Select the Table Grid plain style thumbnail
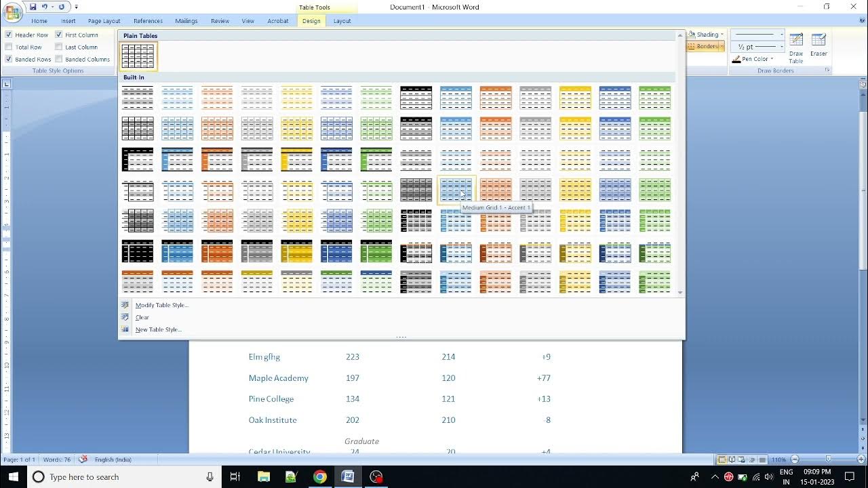 (x=138, y=56)
